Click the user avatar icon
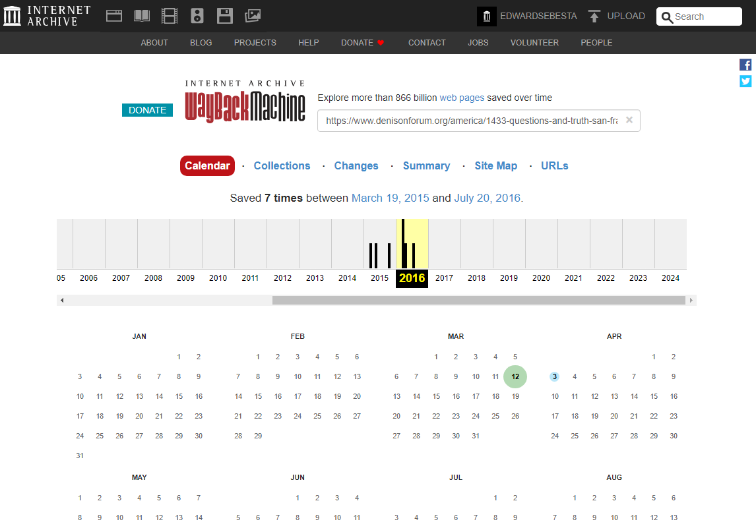The width and height of the screenshot is (756, 532). 486,16
